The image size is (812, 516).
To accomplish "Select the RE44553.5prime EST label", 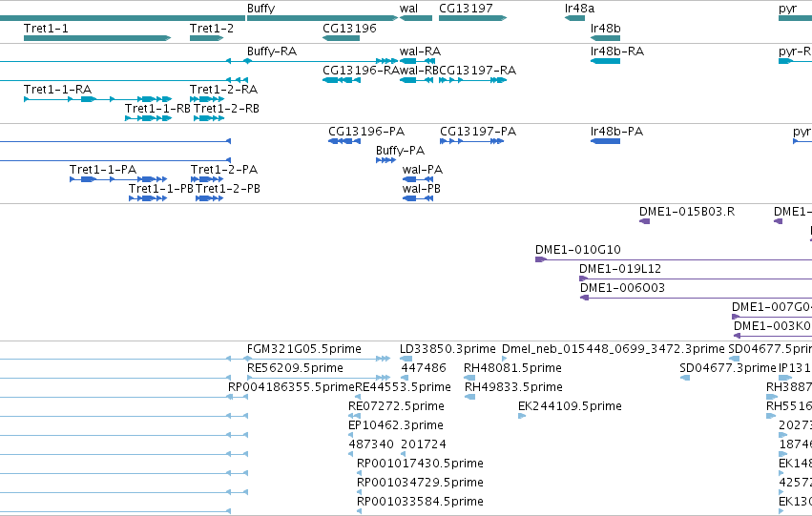I will click(403, 387).
